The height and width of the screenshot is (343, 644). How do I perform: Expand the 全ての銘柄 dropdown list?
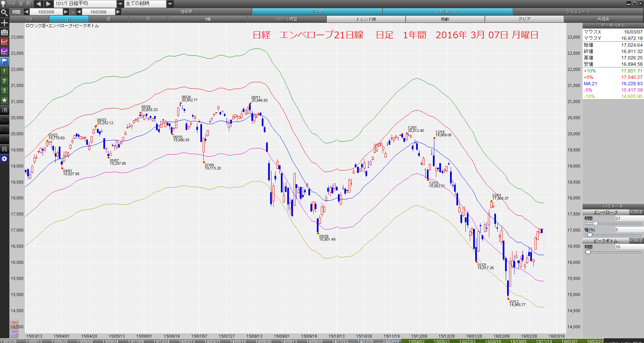click(170, 4)
